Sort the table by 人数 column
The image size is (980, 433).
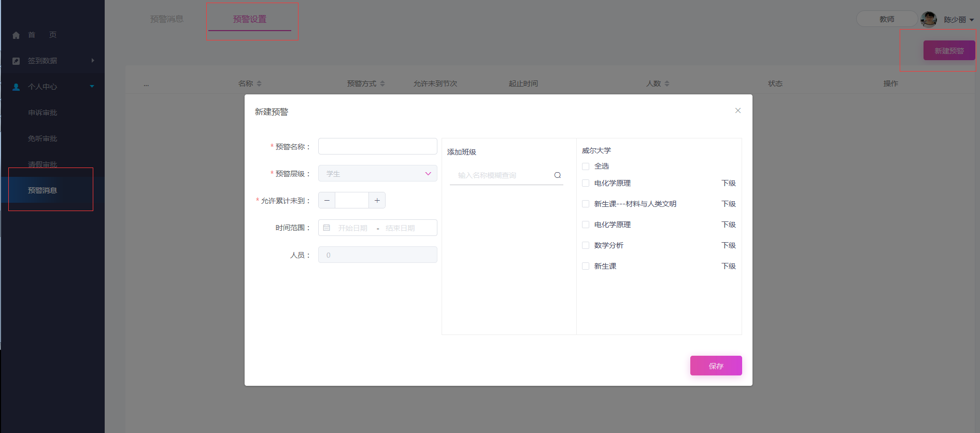666,83
